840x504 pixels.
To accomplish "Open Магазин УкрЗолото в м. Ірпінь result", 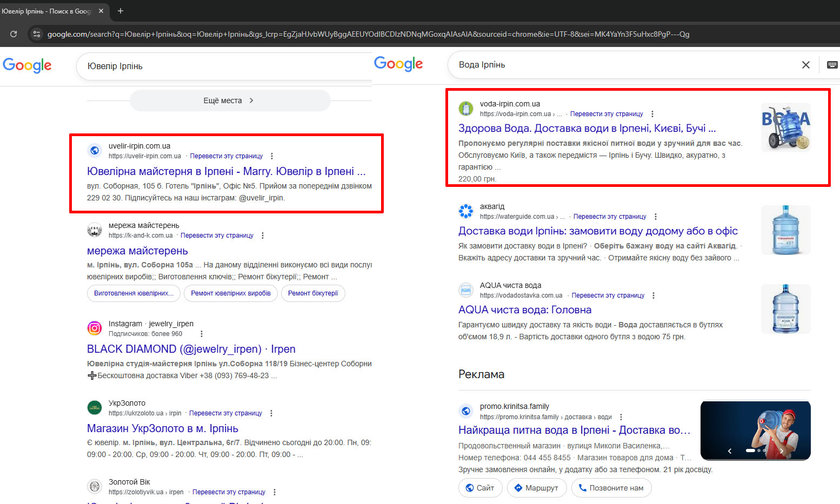I will point(163,428).
